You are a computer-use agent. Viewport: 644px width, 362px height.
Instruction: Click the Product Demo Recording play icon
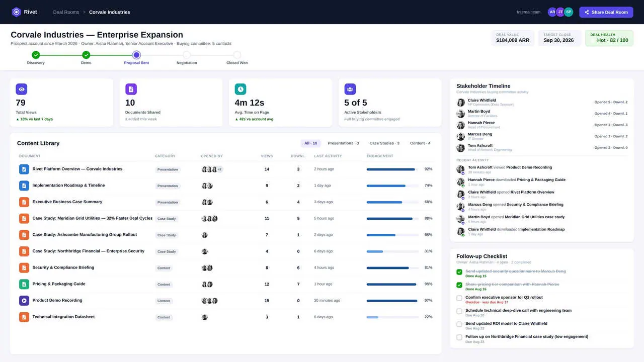click(24, 301)
